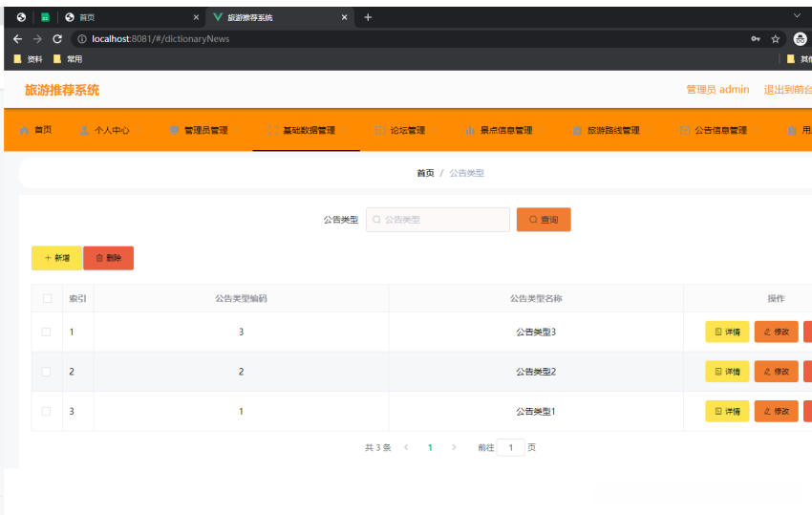
Task: Click 修改 for row 公告类型3
Action: 777,333
